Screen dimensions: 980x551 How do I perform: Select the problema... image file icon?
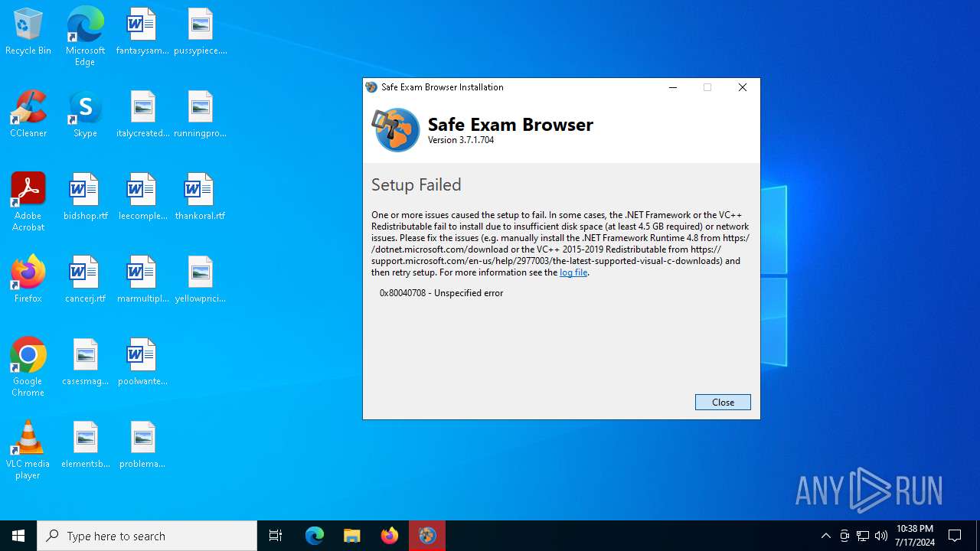coord(142,445)
